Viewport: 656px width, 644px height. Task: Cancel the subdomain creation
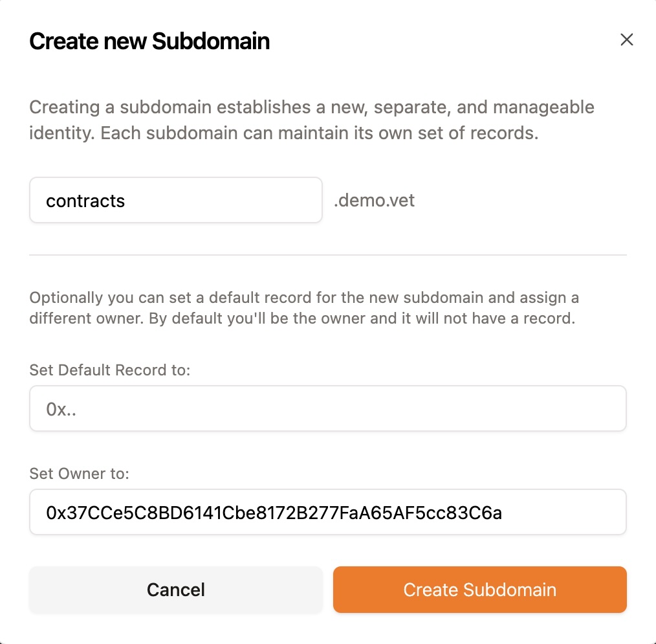175,590
